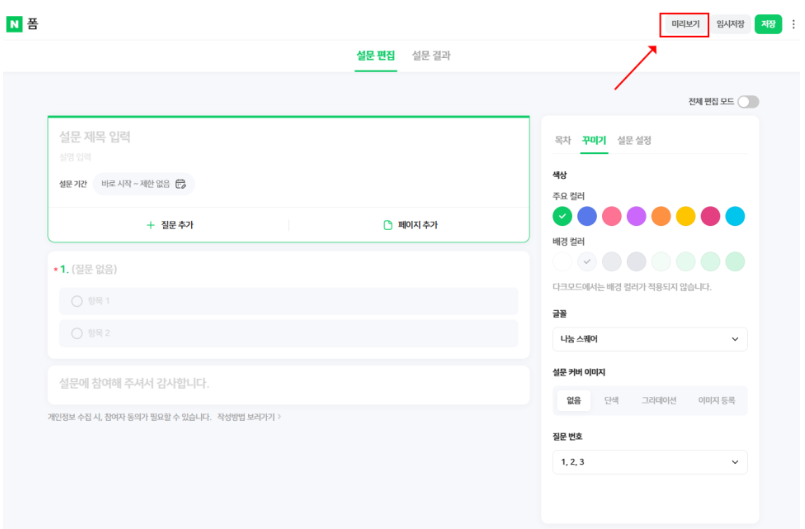Click the 미리보기 button

[685, 24]
